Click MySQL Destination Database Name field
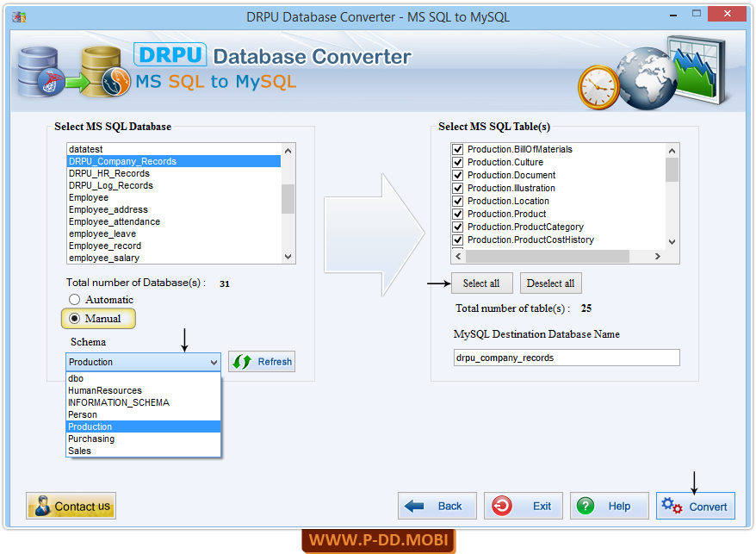Image resolution: width=756 pixels, height=554 pixels. (567, 358)
